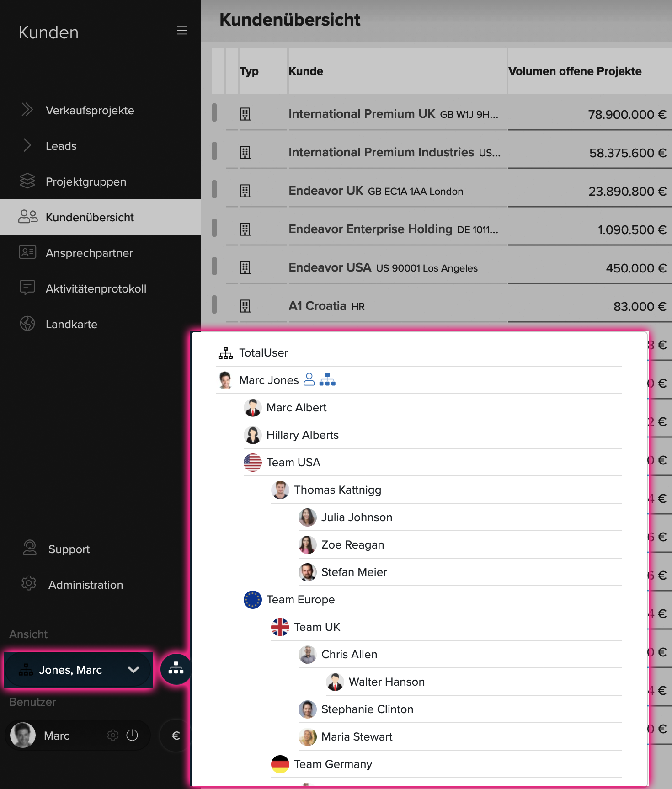Select Team USA in the user tree
Image resolution: width=672 pixels, height=789 pixels.
point(293,462)
